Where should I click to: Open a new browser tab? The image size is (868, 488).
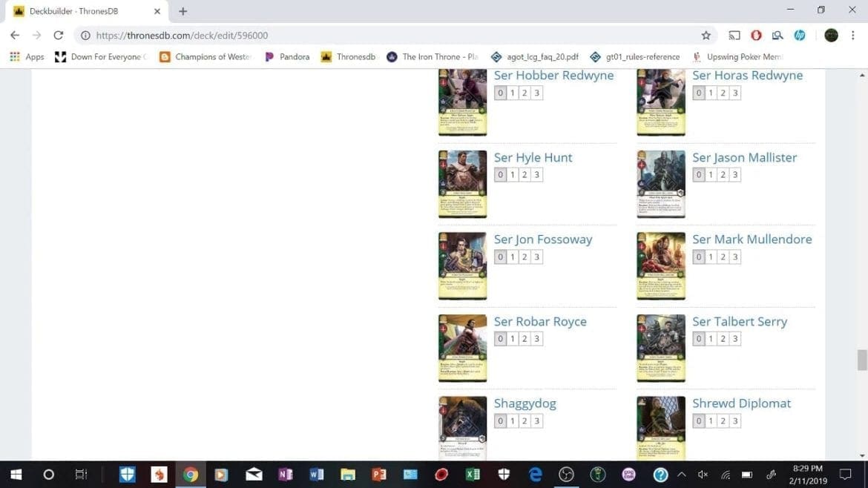pyautogui.click(x=183, y=11)
